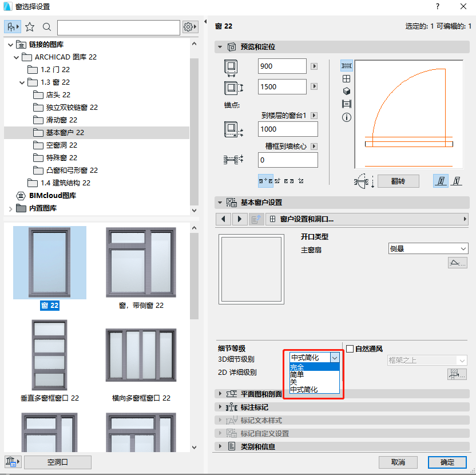Screen dimensions: 476x475
Task: Switch to the floor plan preview view
Action: pos(346,66)
